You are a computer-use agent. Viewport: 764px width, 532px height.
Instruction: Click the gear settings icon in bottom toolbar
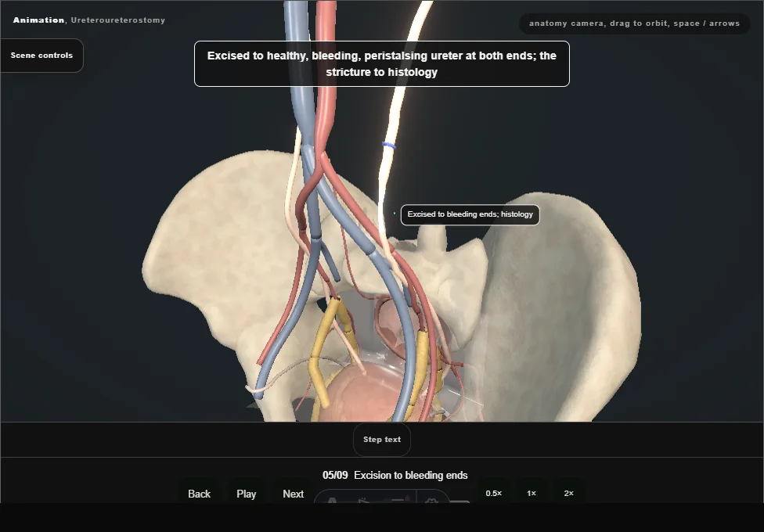click(x=431, y=500)
